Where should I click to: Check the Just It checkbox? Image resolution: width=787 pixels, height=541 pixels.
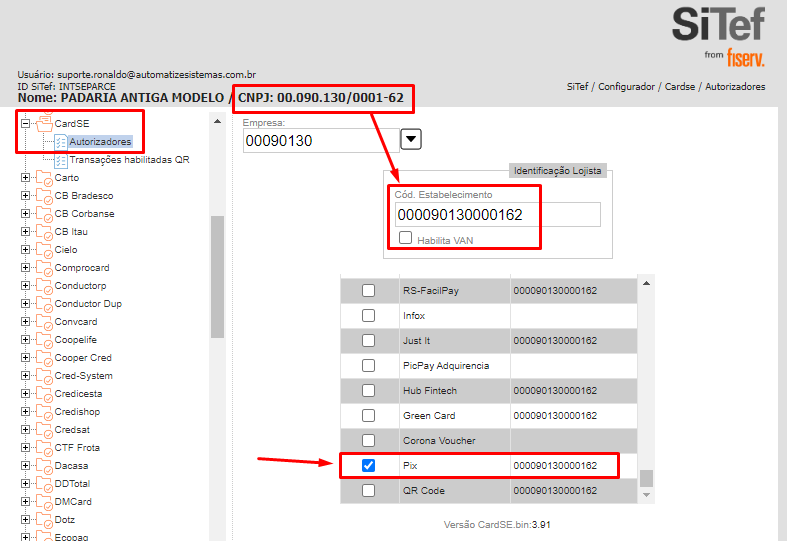[x=368, y=341]
